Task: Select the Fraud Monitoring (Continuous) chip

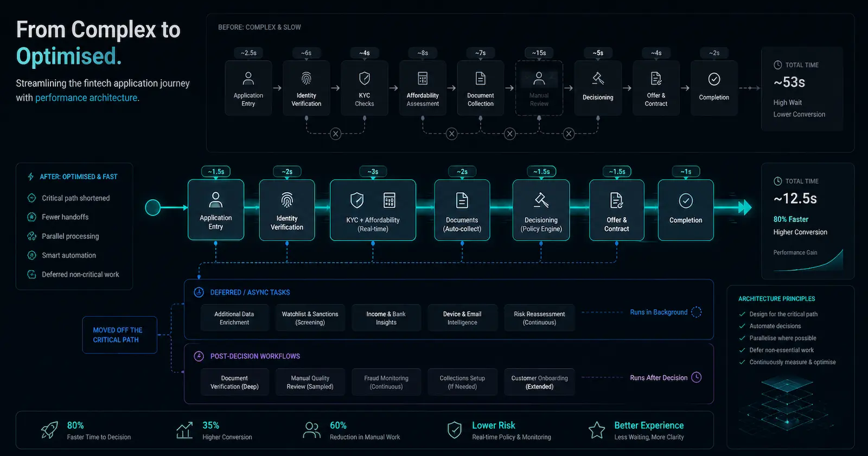Action: [386, 382]
